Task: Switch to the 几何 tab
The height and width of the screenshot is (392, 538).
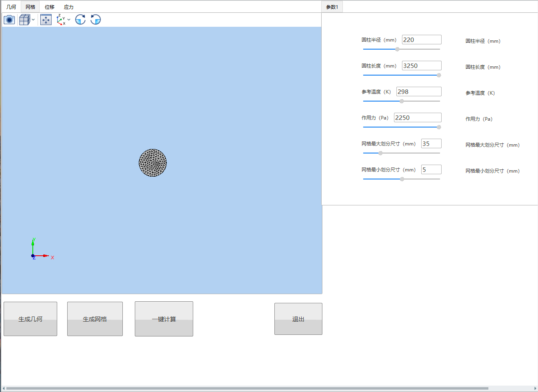Action: coord(11,7)
